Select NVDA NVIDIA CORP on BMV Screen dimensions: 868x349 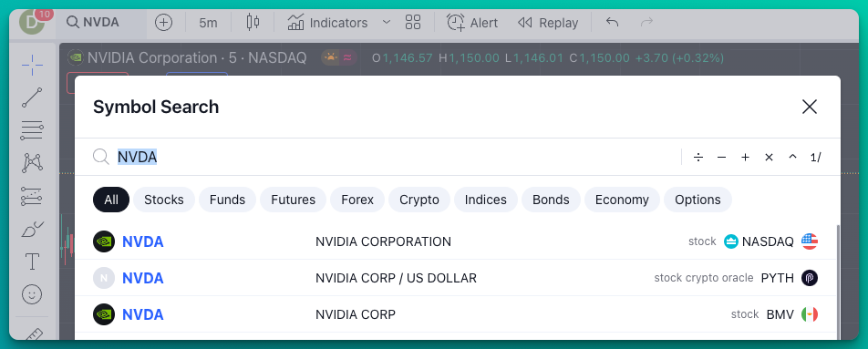coord(455,314)
